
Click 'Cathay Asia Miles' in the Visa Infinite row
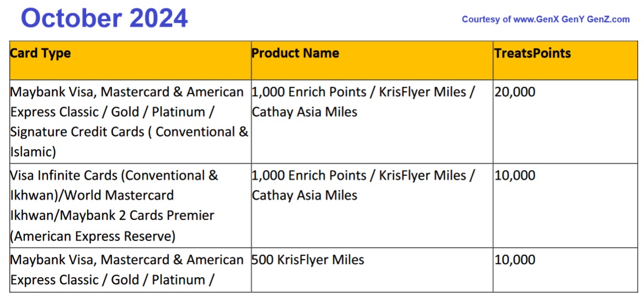coord(305,196)
